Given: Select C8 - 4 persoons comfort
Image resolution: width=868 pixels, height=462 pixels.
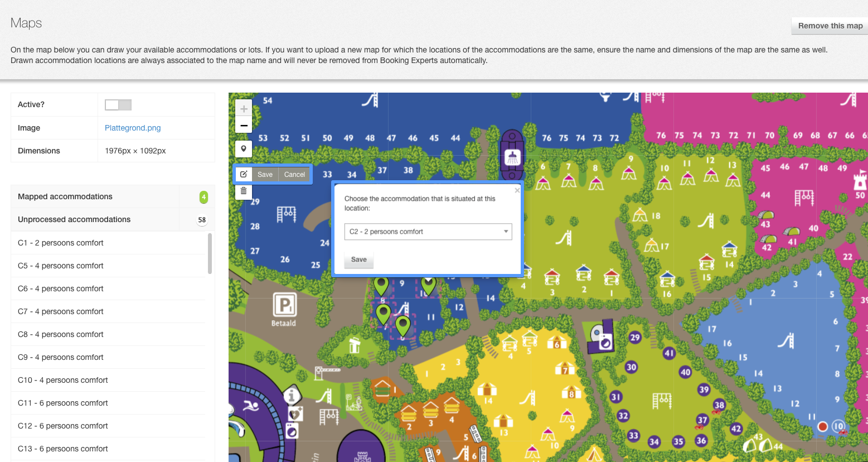Looking at the screenshot, I should (109, 334).
